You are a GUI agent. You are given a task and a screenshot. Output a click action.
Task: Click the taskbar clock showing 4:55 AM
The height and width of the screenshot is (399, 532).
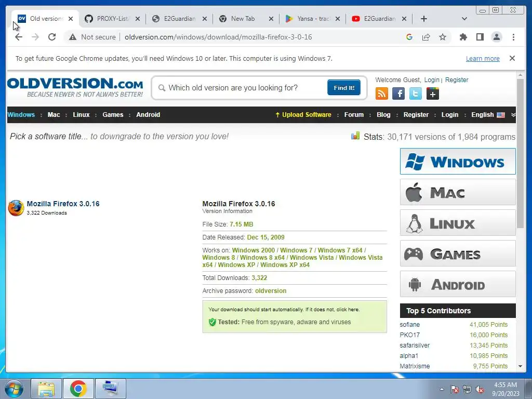506,389
